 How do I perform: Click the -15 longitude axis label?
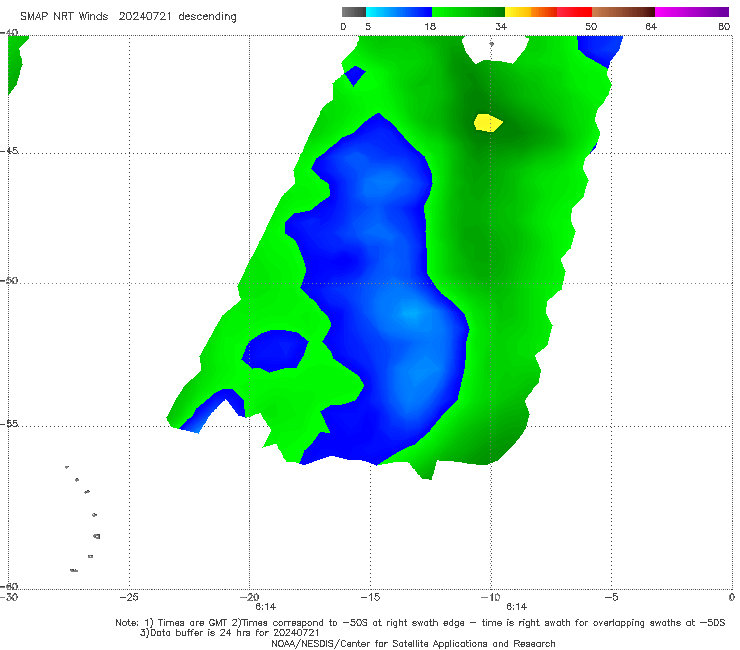(370, 598)
